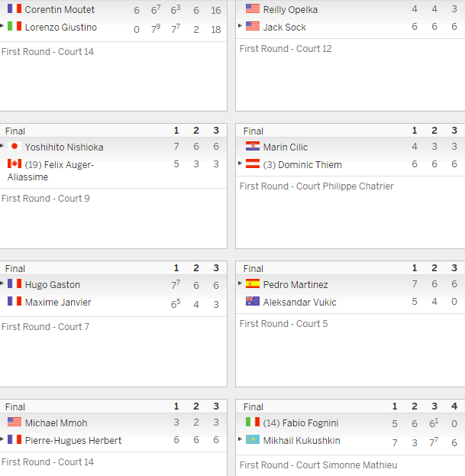
Task: Click the Italian flag beside Lorenzo Giustino
Action: pyautogui.click(x=15, y=26)
